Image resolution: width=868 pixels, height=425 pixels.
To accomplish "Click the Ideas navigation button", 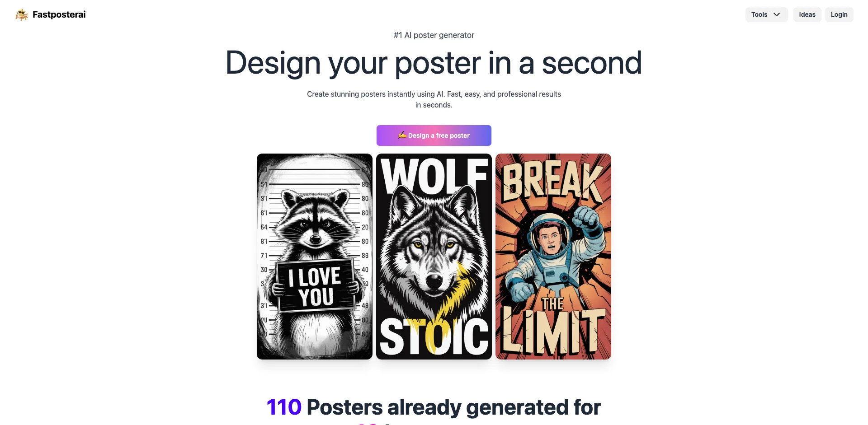I will point(807,14).
